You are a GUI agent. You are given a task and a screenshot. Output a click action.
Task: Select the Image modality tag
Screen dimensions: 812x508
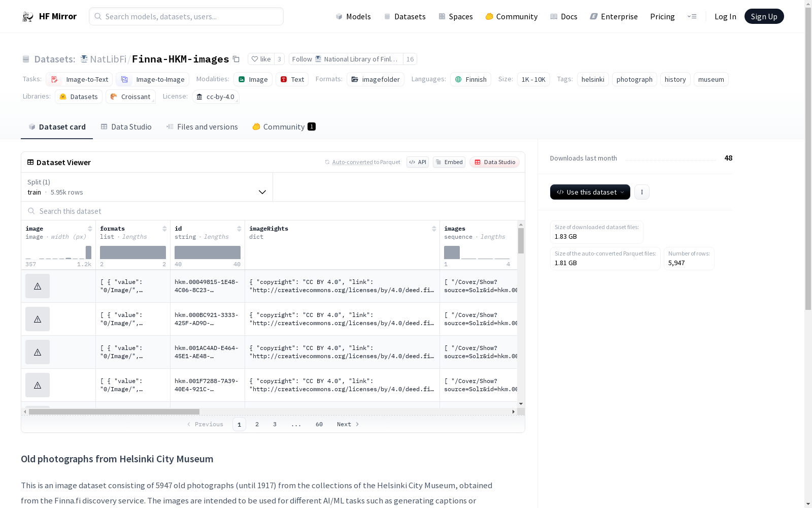253,79
